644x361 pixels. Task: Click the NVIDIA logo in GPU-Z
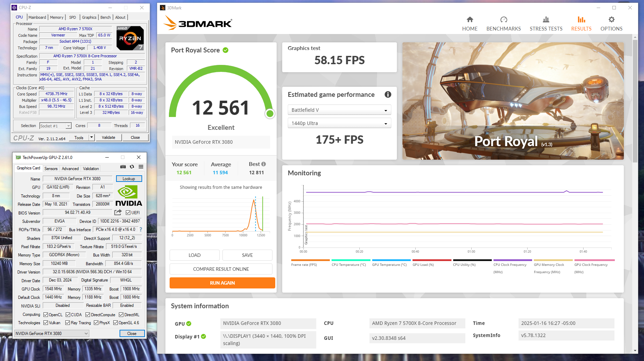(129, 196)
